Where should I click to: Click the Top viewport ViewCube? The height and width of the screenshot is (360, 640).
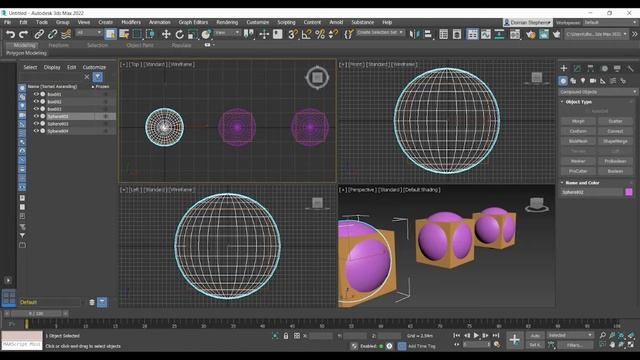(x=317, y=77)
